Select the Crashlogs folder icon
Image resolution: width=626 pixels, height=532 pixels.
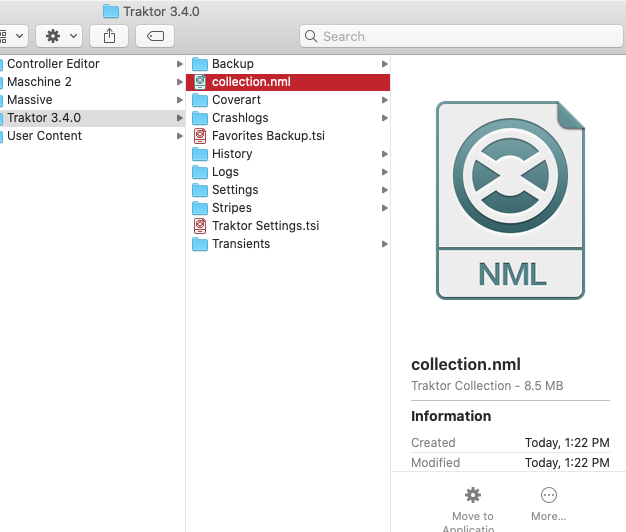(x=200, y=118)
